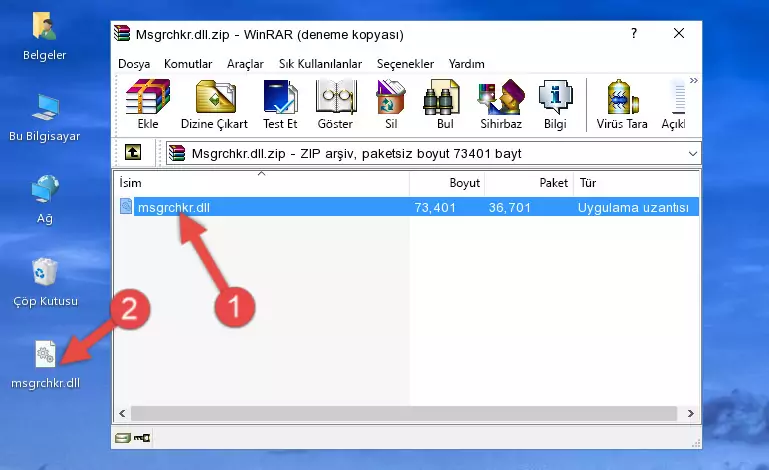Open the Dosya menu

point(134,64)
